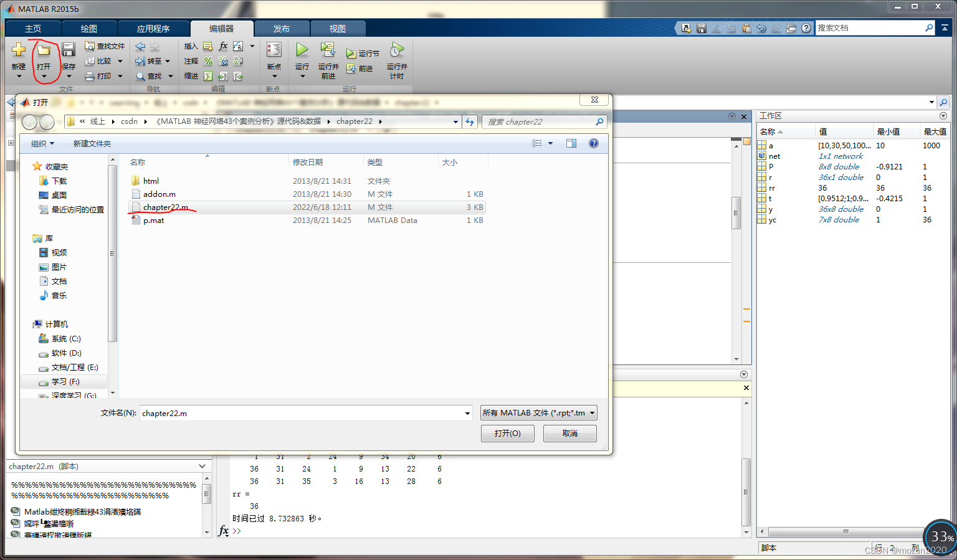This screenshot has height=560, width=957.
Task: Click the refresh icon beside the address path
Action: click(x=470, y=121)
